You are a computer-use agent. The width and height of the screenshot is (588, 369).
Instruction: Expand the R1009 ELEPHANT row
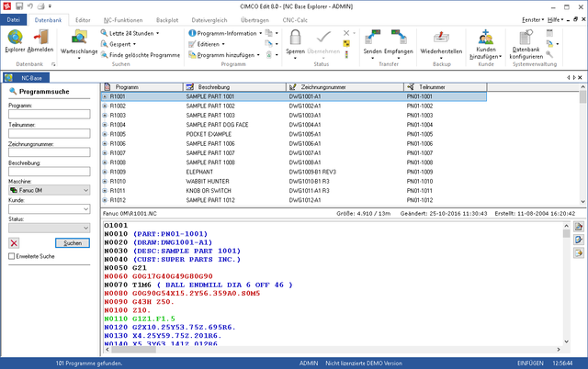[105, 172]
